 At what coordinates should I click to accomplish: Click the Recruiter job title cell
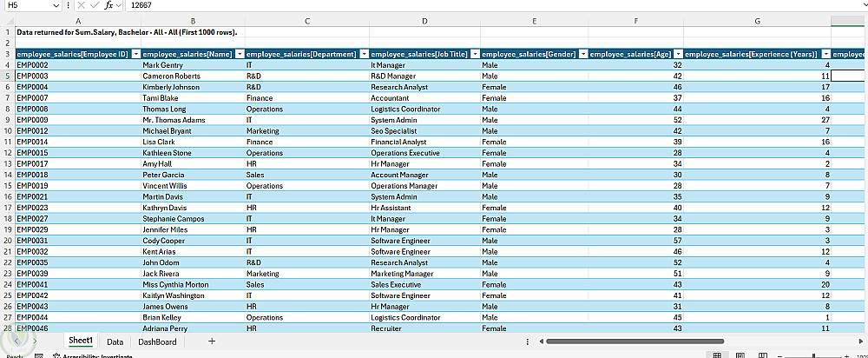click(x=424, y=328)
